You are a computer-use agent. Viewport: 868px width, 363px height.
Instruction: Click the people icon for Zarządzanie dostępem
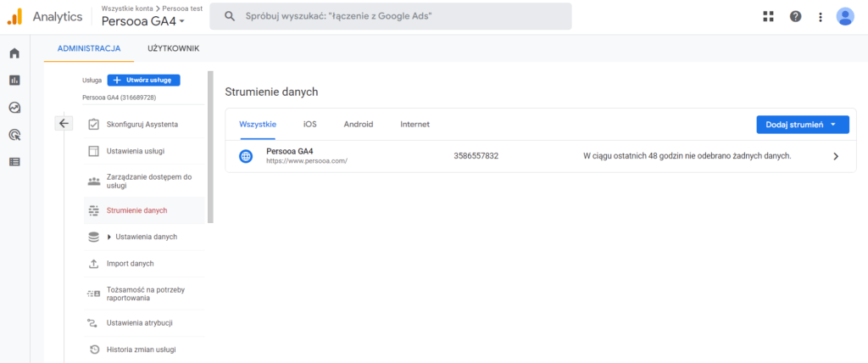pyautogui.click(x=93, y=181)
